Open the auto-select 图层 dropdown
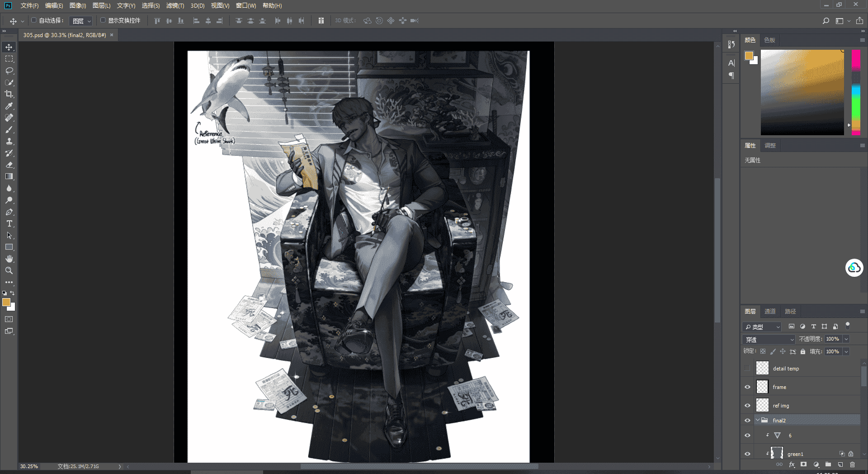This screenshot has height=474, width=868. point(81,21)
